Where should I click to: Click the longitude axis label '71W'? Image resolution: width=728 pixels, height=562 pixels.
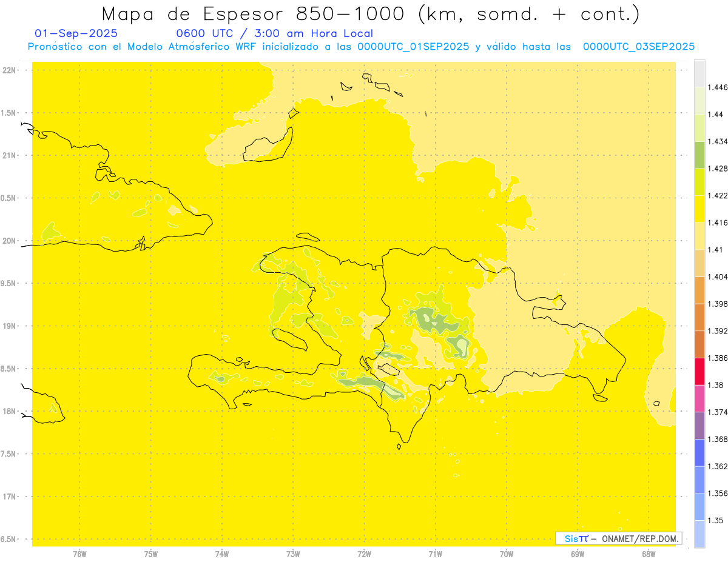pyautogui.click(x=435, y=554)
